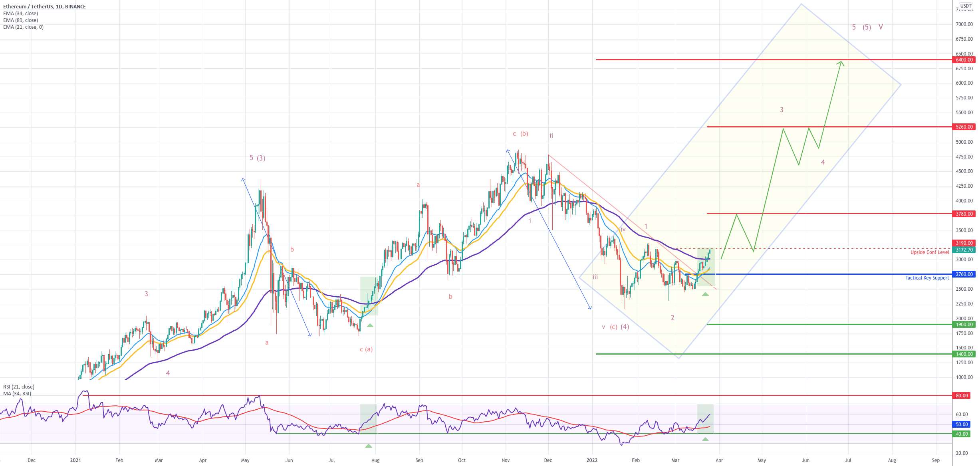The height and width of the screenshot is (466, 980).
Task: Select the 'c (a)' wave label
Action: [366, 349]
